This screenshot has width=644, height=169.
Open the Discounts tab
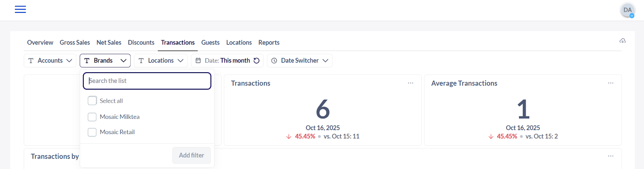tap(141, 43)
